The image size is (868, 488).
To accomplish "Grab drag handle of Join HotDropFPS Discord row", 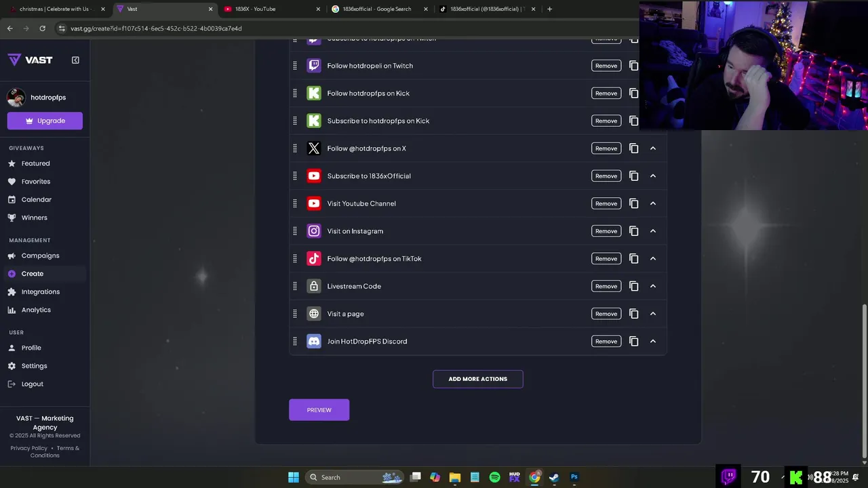I will [295, 341].
